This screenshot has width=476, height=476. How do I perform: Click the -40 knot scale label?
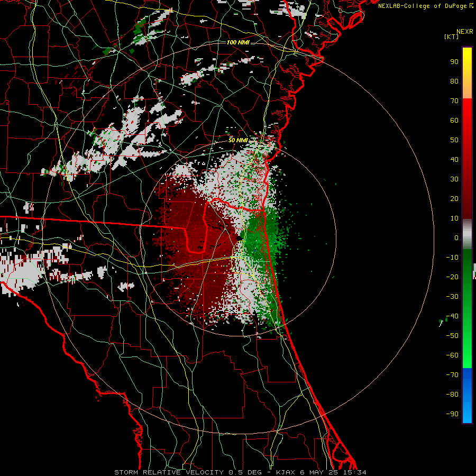tap(452, 316)
